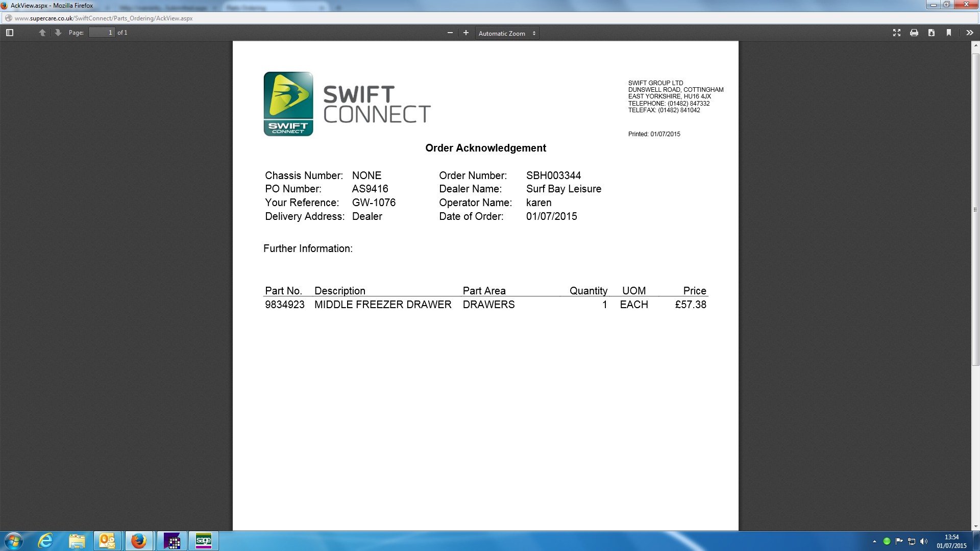Show hidden system tray icons
Screen dimensions: 980x551
click(x=874, y=541)
